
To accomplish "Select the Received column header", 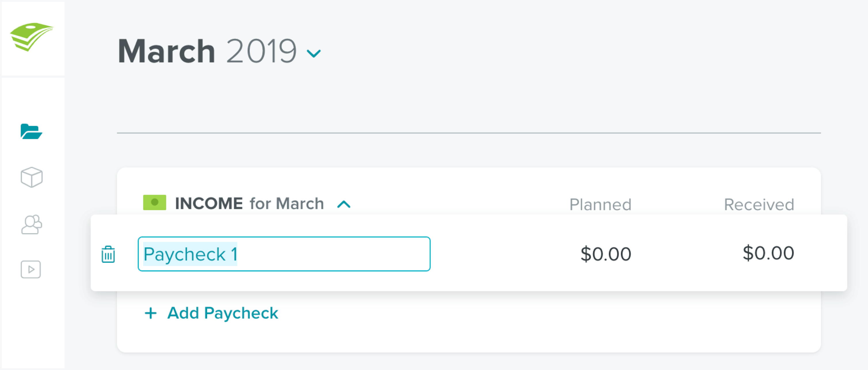I will coord(759,204).
